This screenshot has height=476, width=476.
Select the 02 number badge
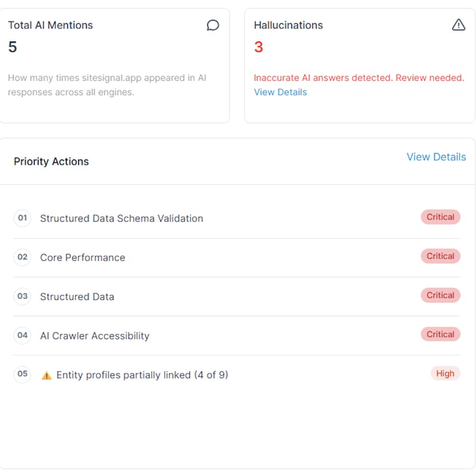[x=22, y=257]
